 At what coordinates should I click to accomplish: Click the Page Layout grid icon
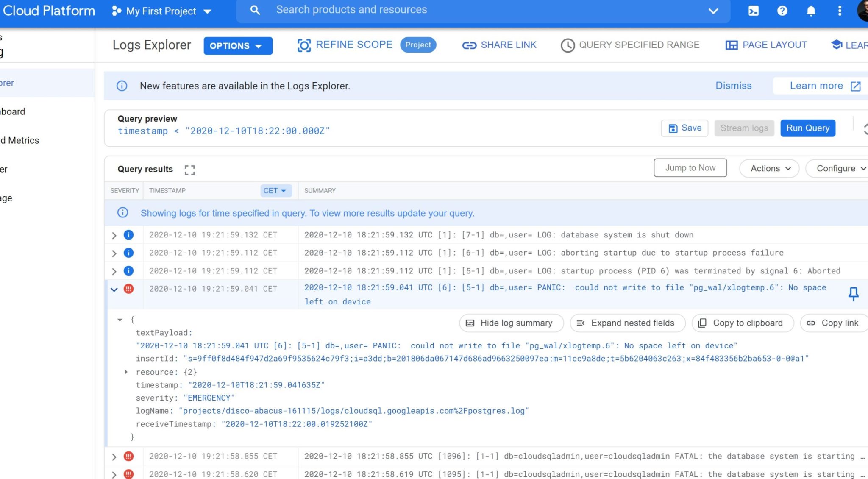coord(732,45)
